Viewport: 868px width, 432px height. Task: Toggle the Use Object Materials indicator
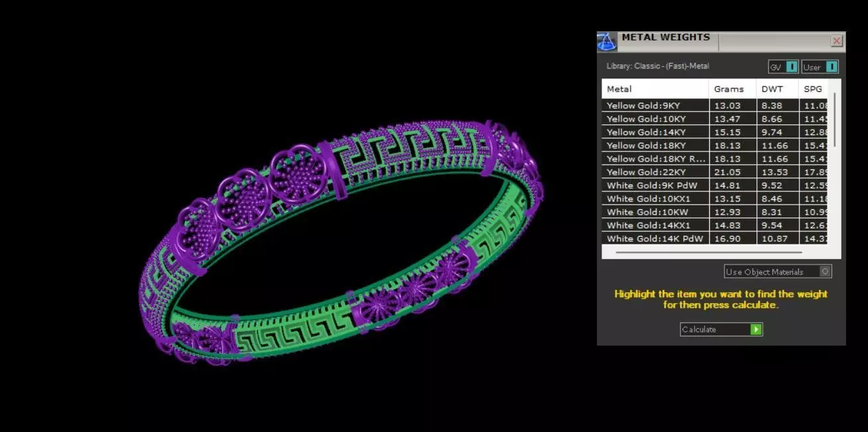point(825,271)
